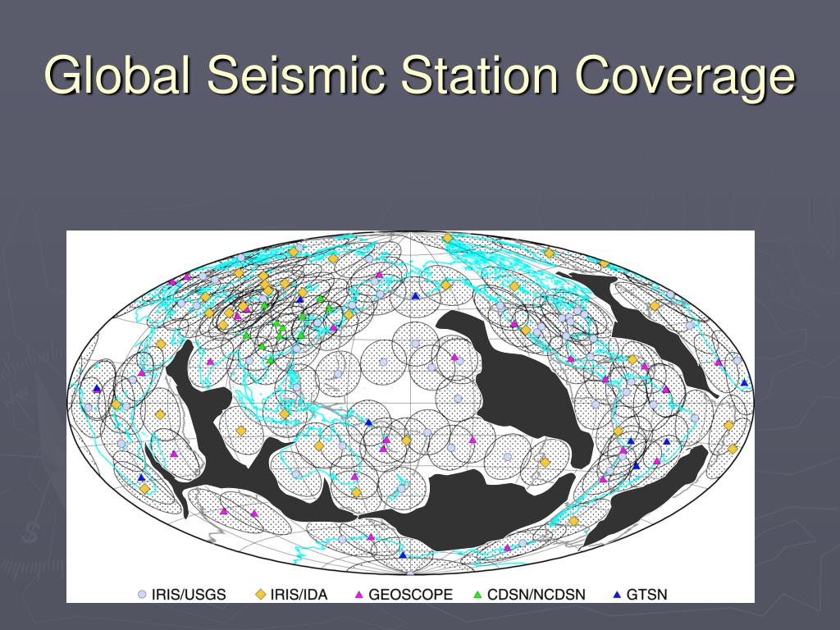Click the IRIS/IDA diamond legend marker
840x630 pixels.
(x=261, y=595)
